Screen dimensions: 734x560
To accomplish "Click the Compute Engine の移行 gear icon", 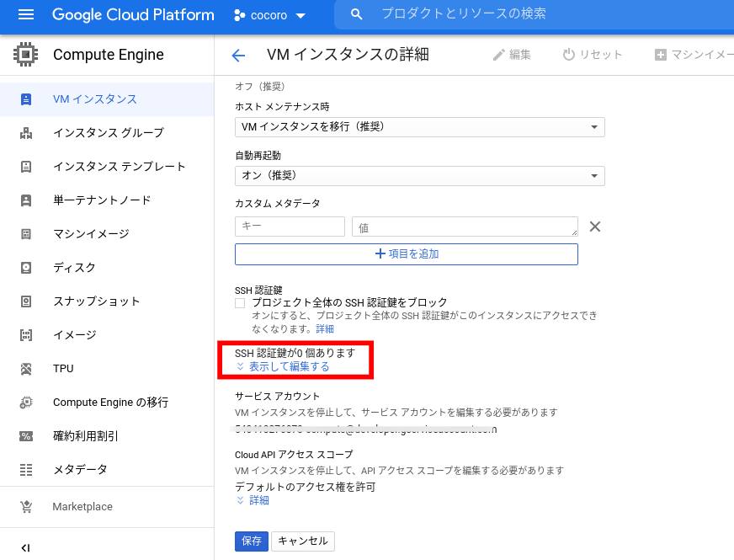I will point(26,403).
